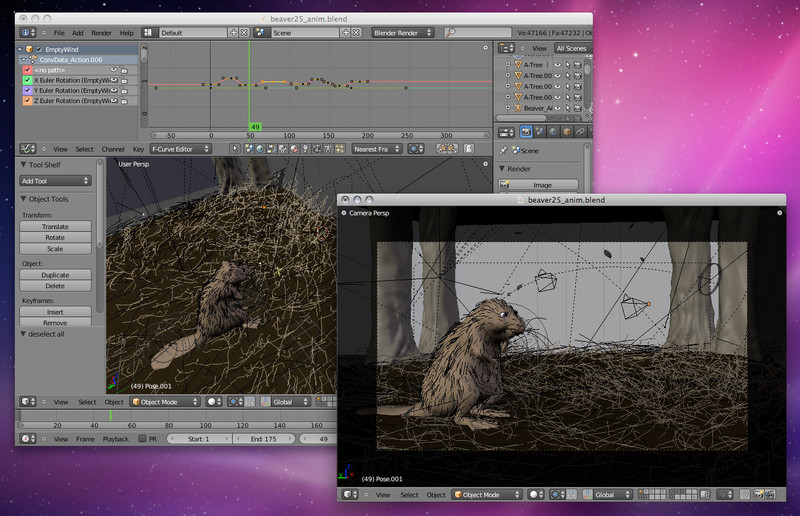Click the Duplicate button in Object Tools
Screen dimensions: 800x516
coord(56,275)
